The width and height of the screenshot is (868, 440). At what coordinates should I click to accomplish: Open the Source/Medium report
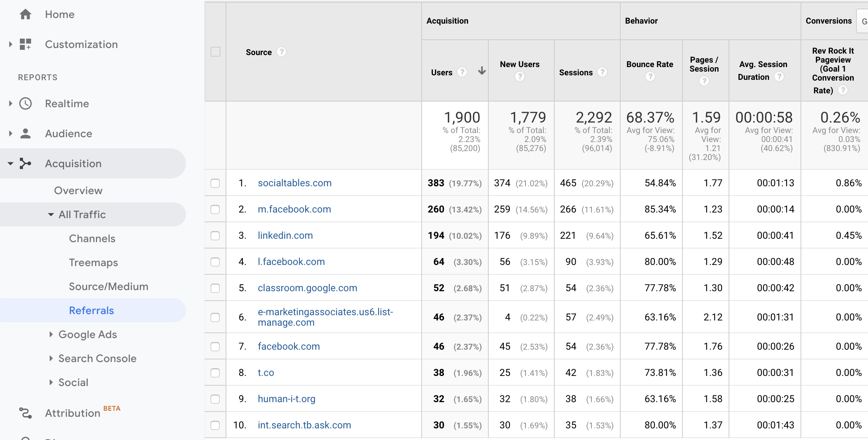coord(109,286)
